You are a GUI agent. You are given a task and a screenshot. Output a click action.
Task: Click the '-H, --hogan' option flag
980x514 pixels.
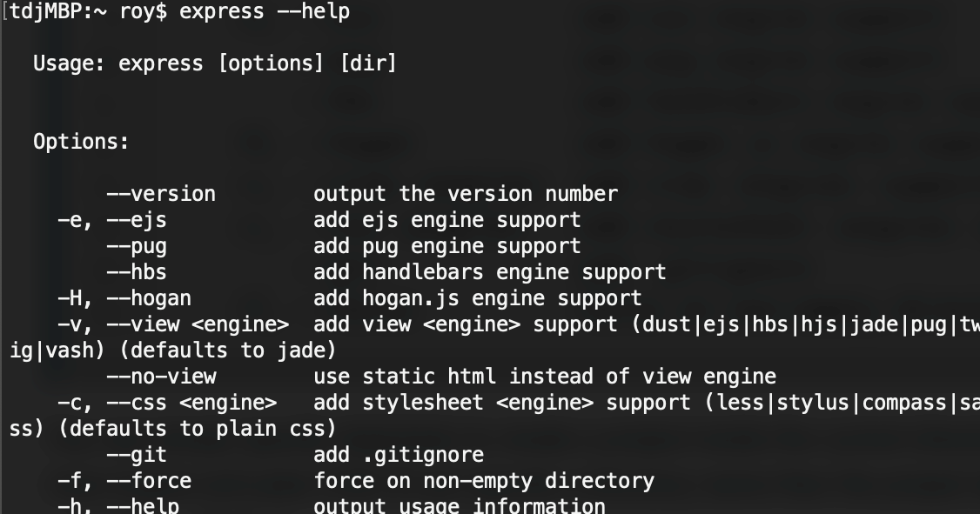(124, 298)
